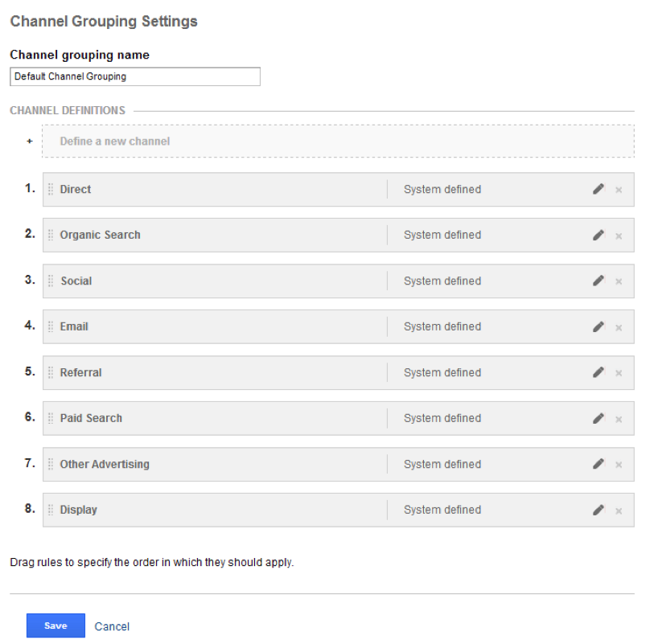Screen dimensions: 654x644
Task: Click the Cancel link
Action: [112, 626]
